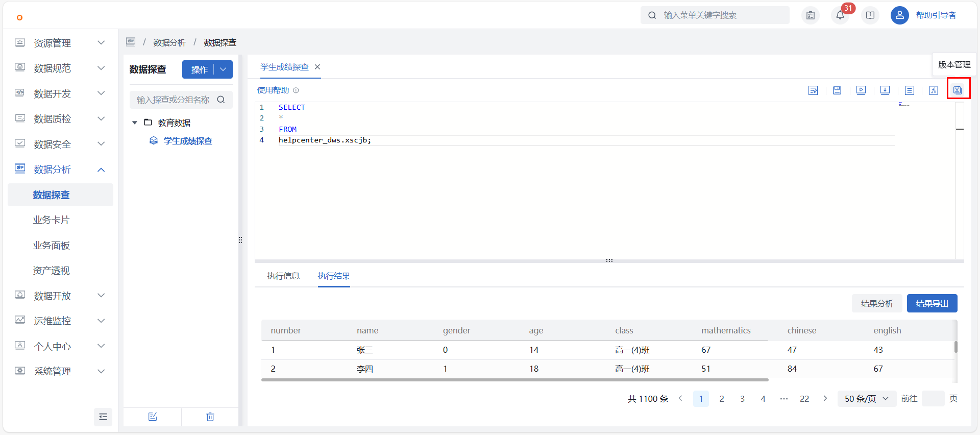
Task: Close the 学生成绩探查 tab
Action: pyautogui.click(x=317, y=67)
